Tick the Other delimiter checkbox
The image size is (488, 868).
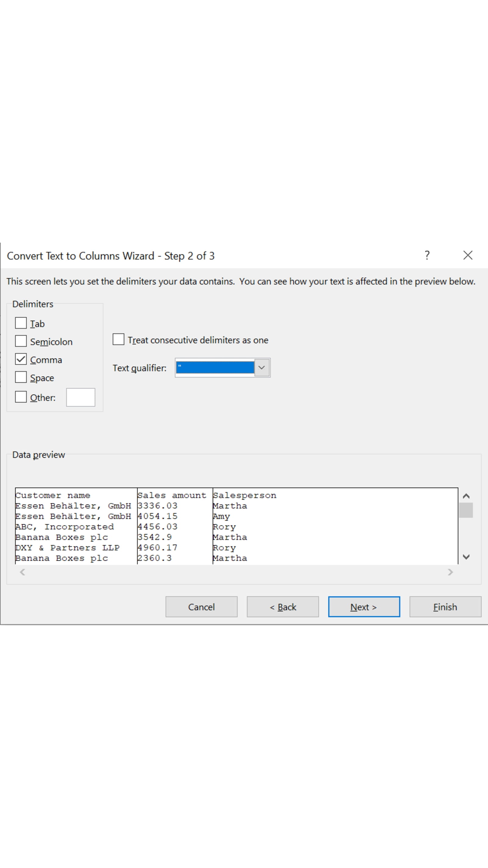tap(21, 397)
